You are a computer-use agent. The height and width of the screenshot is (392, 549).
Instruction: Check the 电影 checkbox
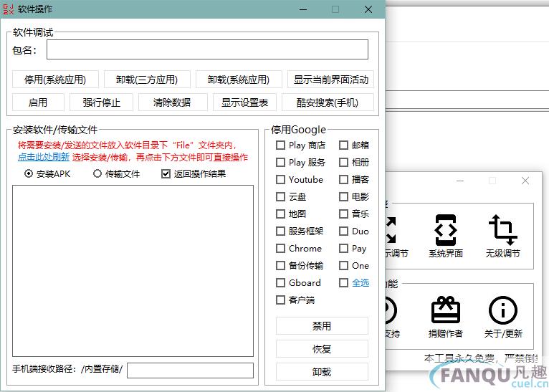343,196
